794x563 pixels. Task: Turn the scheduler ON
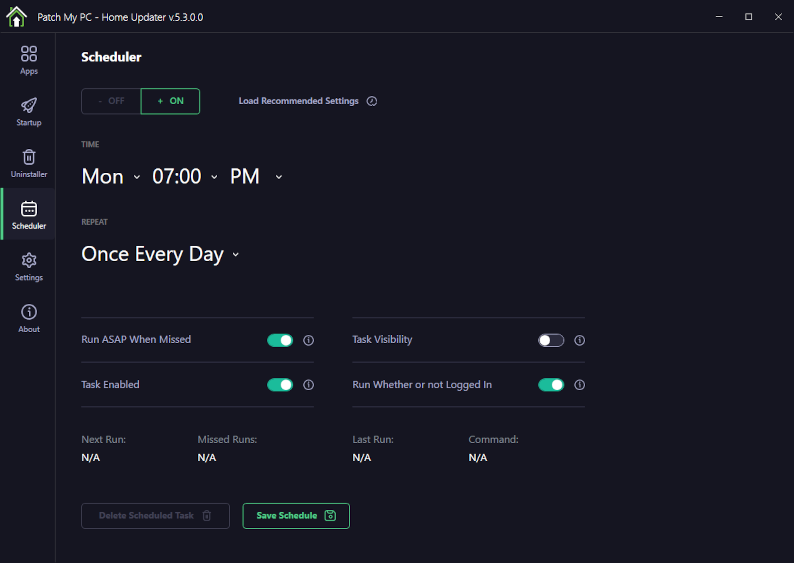170,101
